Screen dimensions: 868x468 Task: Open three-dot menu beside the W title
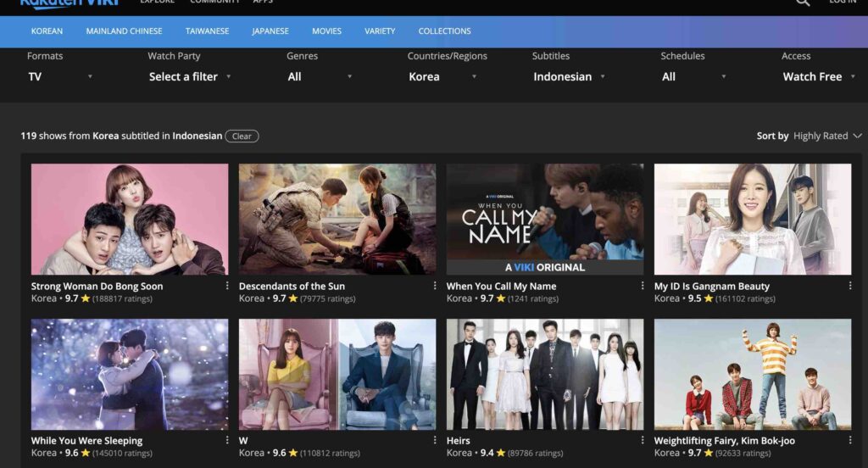pyautogui.click(x=435, y=440)
